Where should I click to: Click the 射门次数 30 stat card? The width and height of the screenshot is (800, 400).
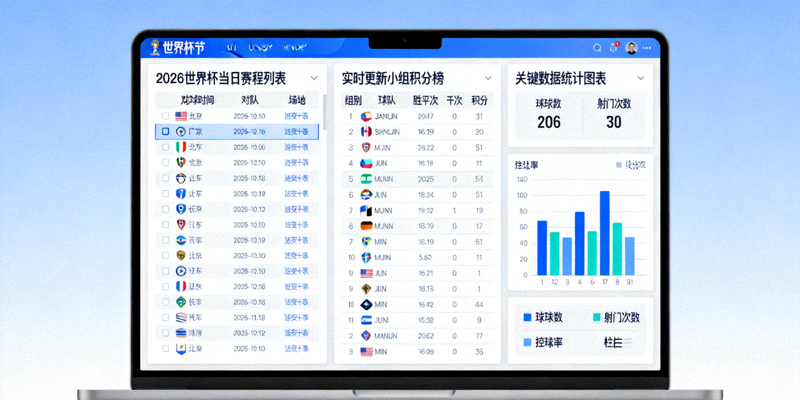[614, 114]
